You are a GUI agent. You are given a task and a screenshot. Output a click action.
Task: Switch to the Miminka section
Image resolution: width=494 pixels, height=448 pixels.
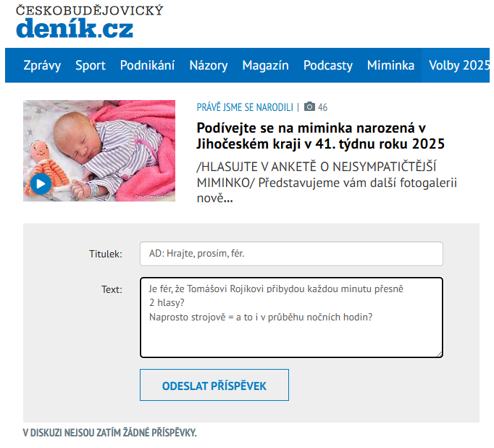(390, 65)
